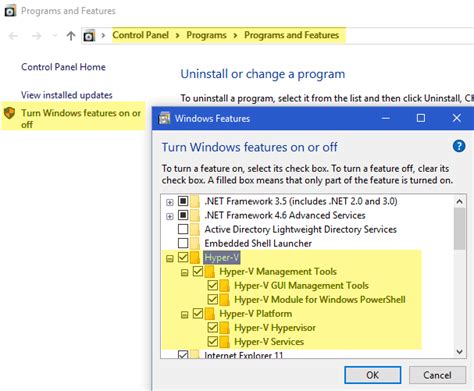The height and width of the screenshot is (391, 474).
Task: Click the folder icon beside Hyper-V root item
Action: click(195, 257)
